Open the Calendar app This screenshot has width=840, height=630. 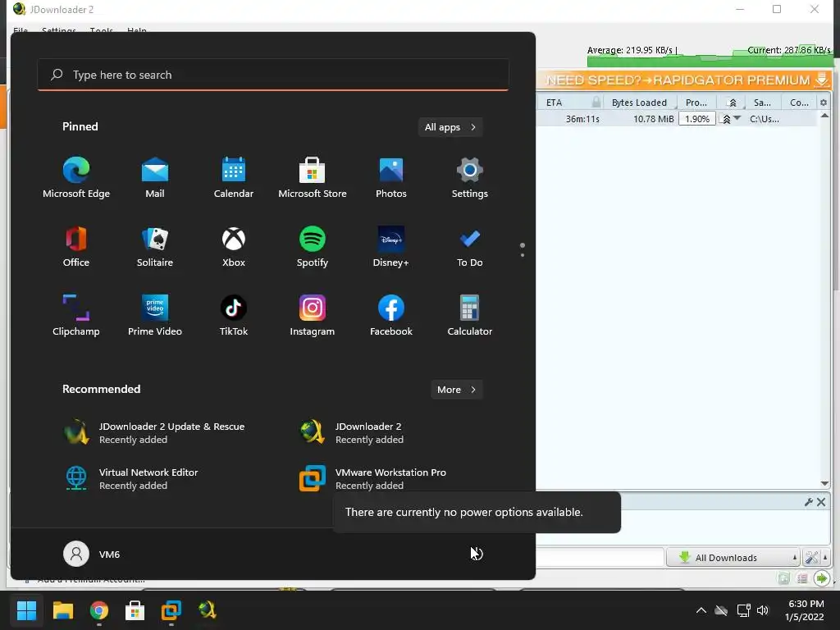pyautogui.click(x=234, y=178)
